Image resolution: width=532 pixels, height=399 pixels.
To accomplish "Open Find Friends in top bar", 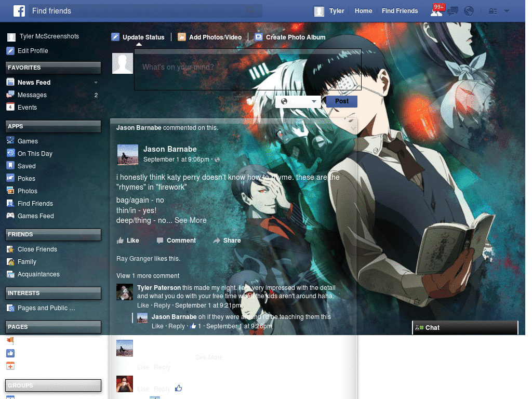I will coord(400,11).
